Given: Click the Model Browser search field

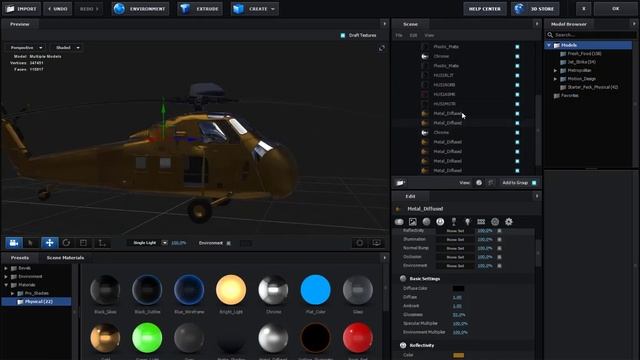Looking at the screenshot, I should coord(591,35).
